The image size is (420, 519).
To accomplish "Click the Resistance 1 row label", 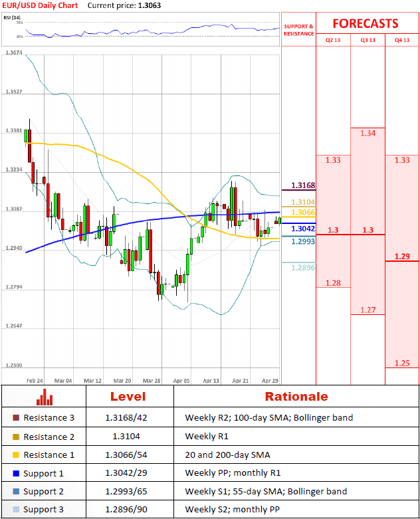I will point(49,455).
